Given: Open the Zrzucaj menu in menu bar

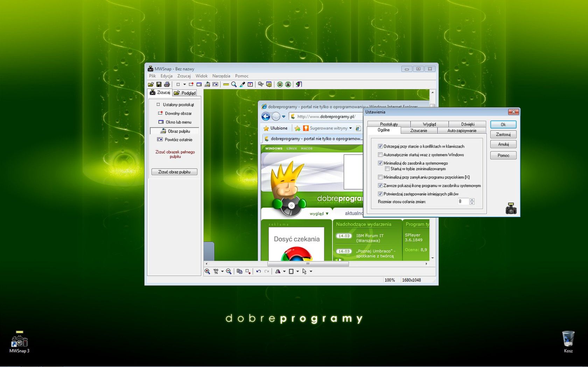Looking at the screenshot, I should click(x=184, y=76).
